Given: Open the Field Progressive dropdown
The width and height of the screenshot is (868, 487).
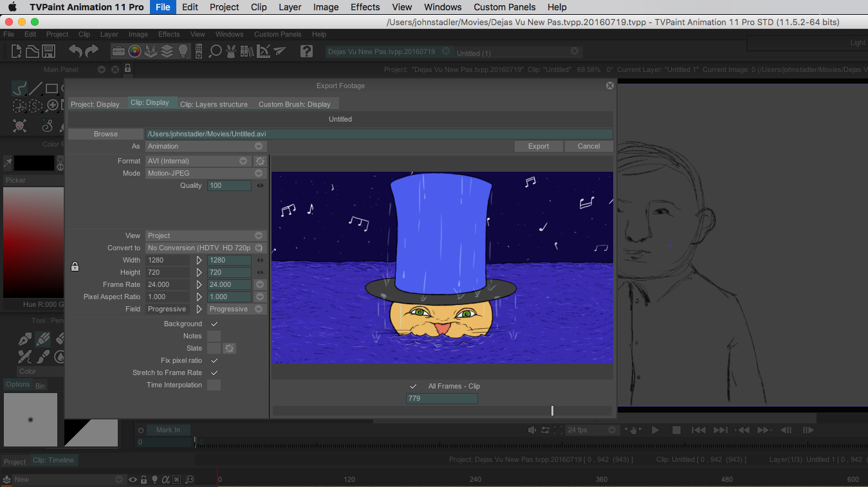Looking at the screenshot, I should click(236, 309).
